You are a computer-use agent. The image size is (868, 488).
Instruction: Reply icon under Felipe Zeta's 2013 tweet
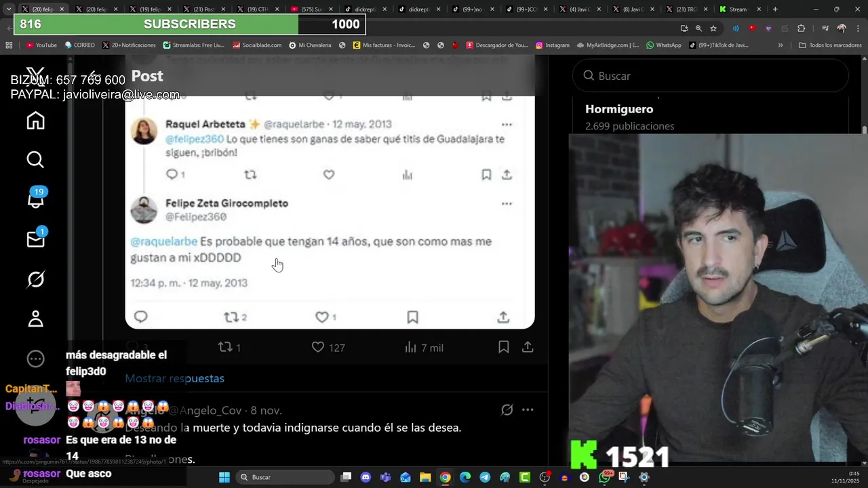point(141,317)
